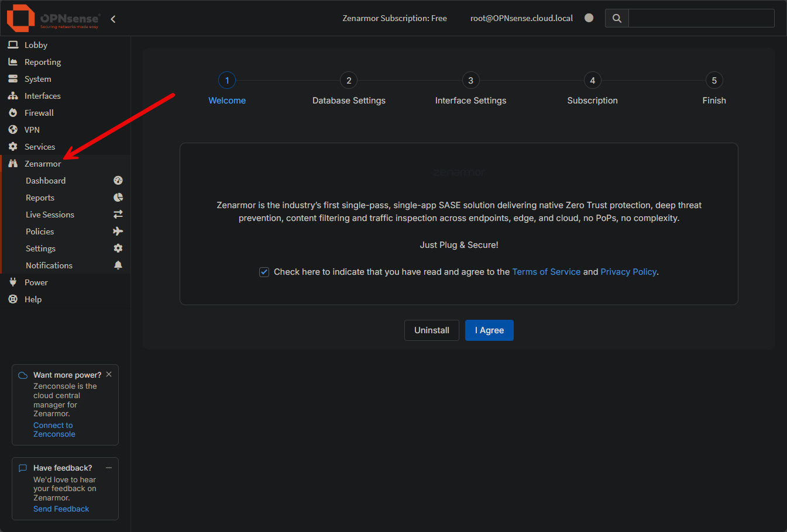The width and height of the screenshot is (787, 532).
Task: Select the arrows icon beside Live Sessions
Action: [118, 214]
